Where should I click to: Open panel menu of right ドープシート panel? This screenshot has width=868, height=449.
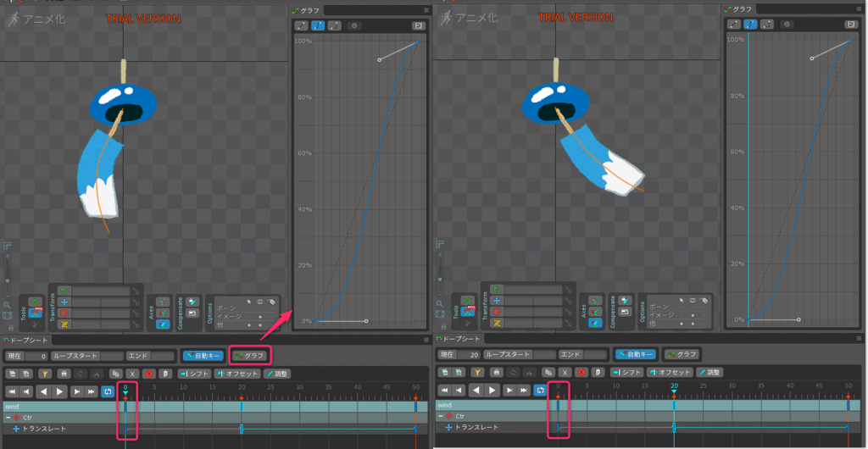click(x=860, y=339)
